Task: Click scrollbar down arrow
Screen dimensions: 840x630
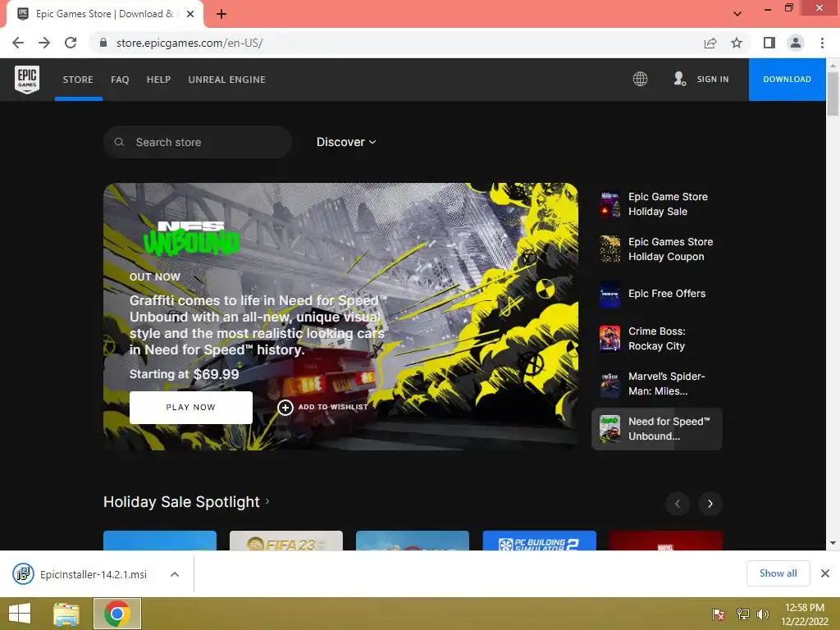Action: (x=833, y=543)
